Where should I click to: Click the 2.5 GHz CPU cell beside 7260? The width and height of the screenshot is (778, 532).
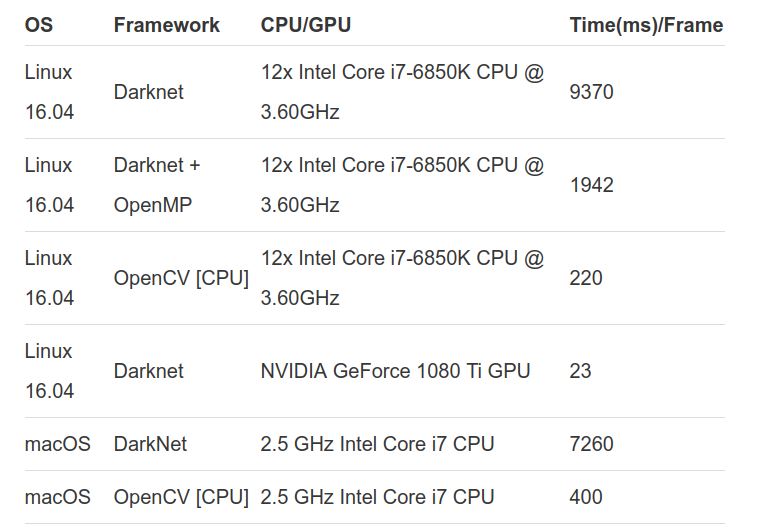point(377,444)
